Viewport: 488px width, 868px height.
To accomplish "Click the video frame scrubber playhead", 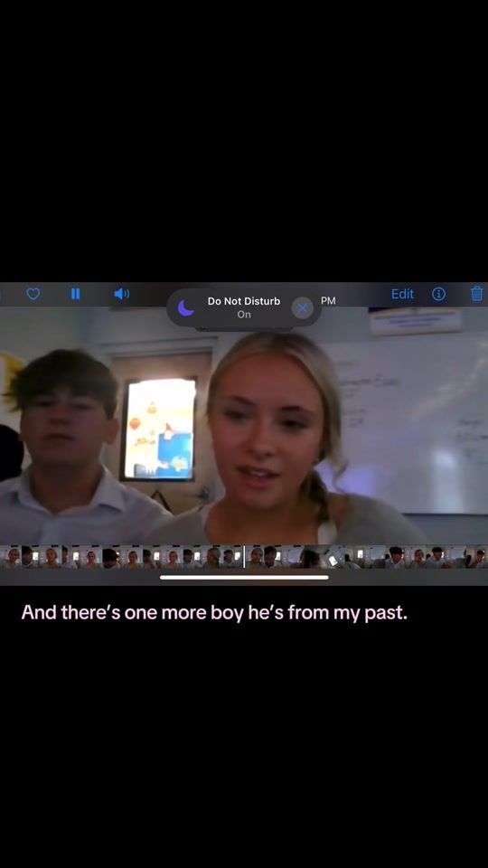I will 244,557.
